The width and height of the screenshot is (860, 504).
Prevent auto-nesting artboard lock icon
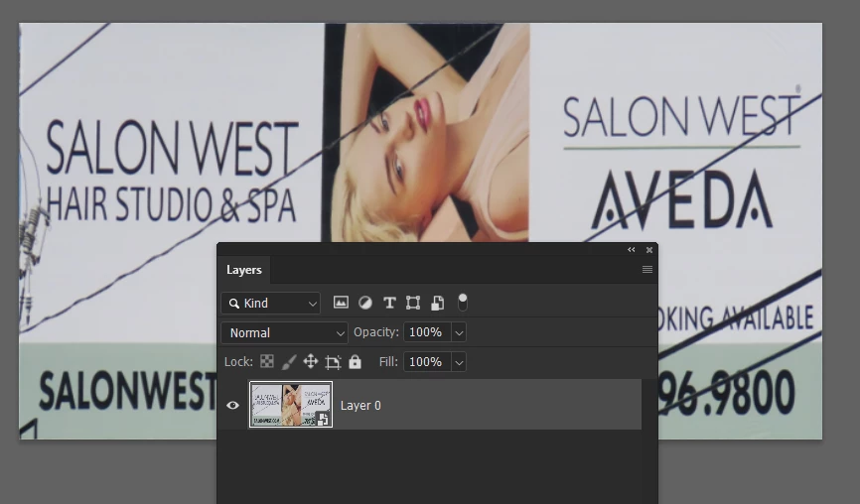(333, 362)
